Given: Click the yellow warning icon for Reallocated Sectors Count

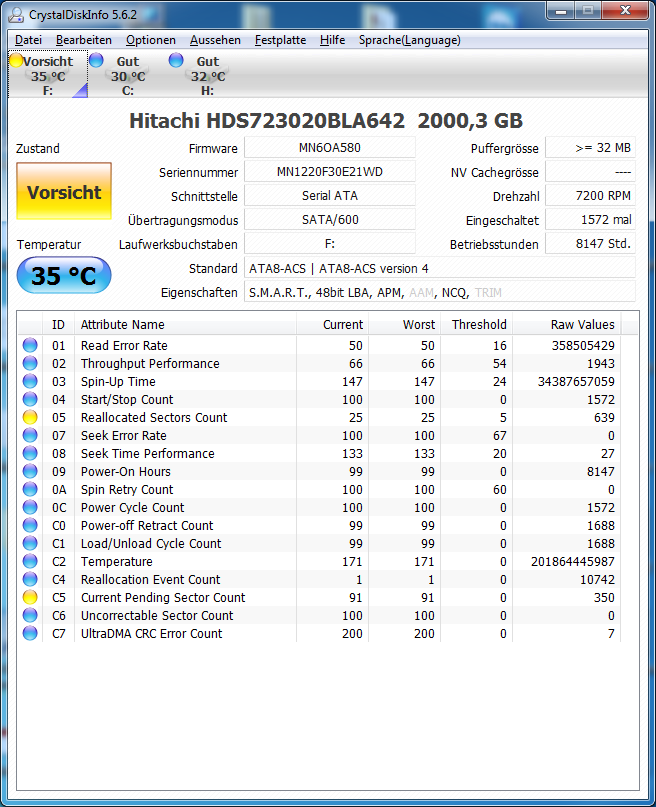Looking at the screenshot, I should pyautogui.click(x=30, y=417).
